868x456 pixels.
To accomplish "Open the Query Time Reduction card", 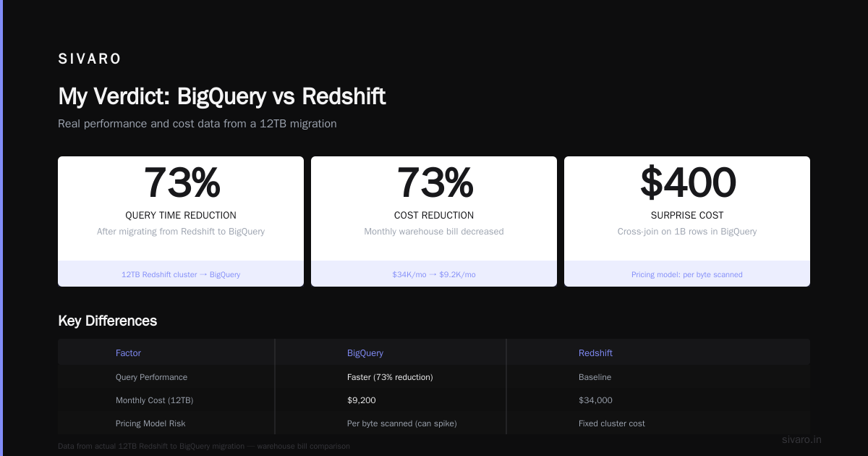I will (x=181, y=221).
